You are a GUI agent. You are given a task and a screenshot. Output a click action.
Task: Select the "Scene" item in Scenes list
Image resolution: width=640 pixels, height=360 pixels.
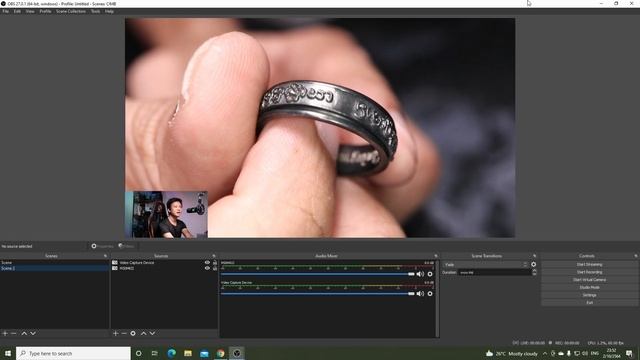tap(54, 263)
